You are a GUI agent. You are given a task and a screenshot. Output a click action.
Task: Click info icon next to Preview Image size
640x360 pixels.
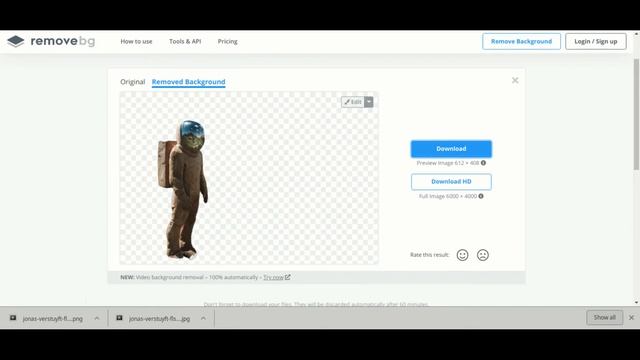click(483, 163)
